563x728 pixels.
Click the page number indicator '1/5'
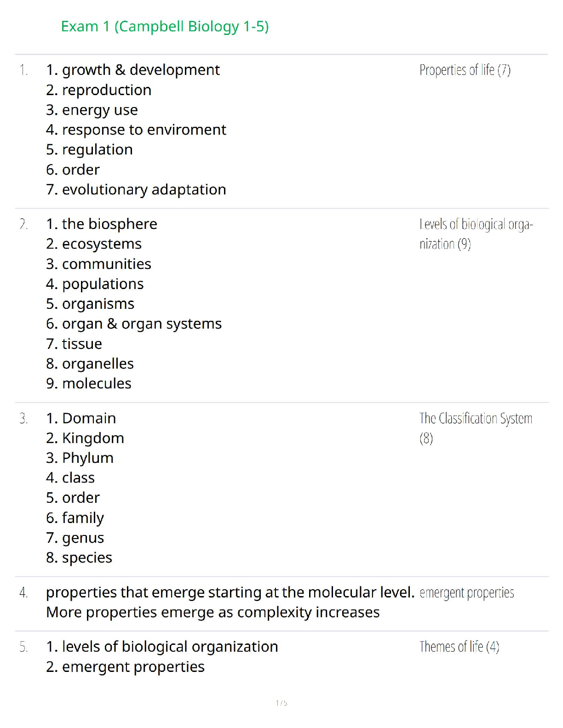(281, 703)
